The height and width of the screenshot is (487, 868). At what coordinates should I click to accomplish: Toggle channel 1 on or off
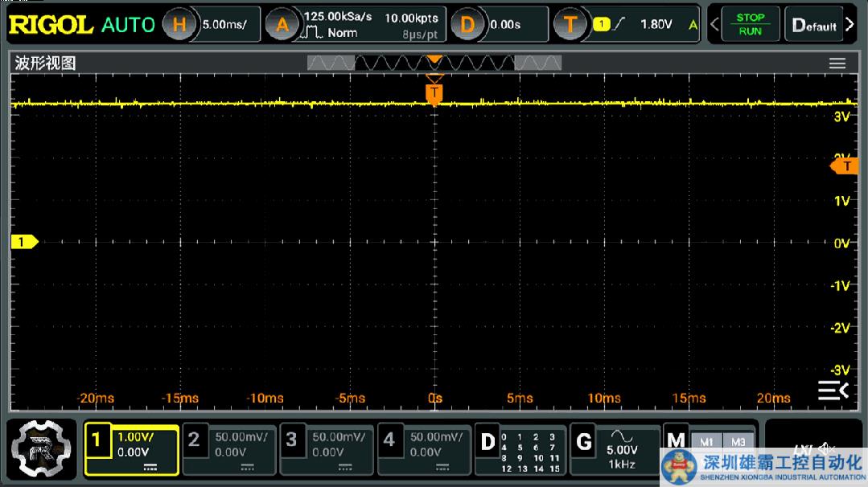(x=97, y=440)
